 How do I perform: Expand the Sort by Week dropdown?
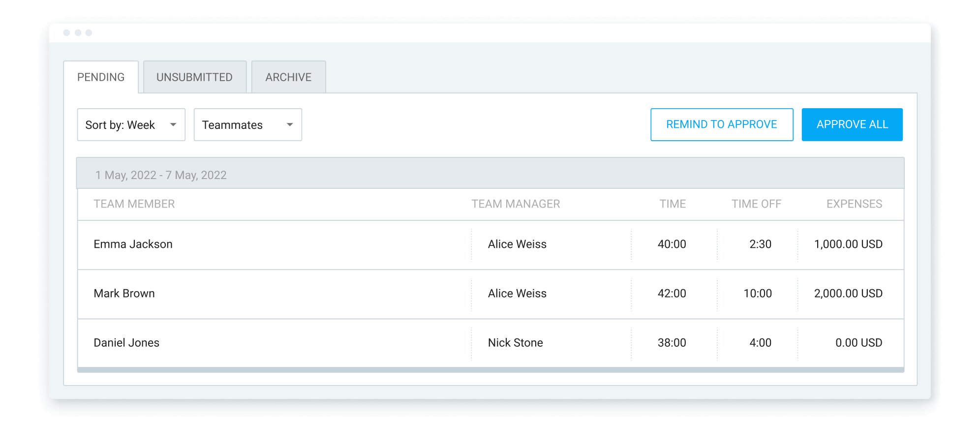pos(131,125)
